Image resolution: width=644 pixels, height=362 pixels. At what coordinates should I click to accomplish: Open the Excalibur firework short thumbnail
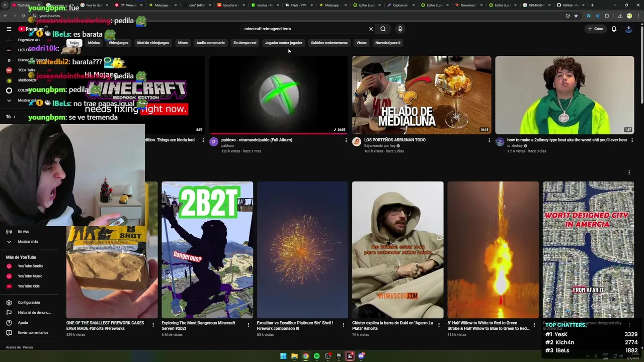click(302, 250)
